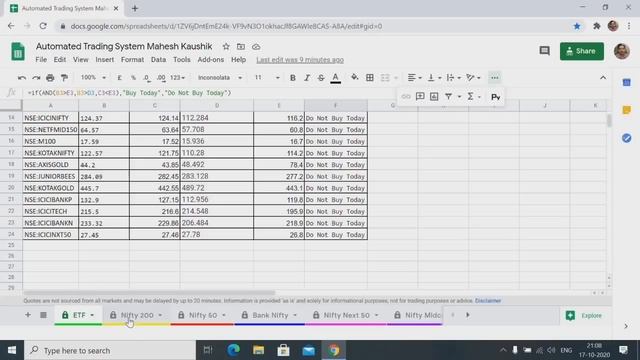Image resolution: width=640 pixels, height=360 pixels.
Task: Click the green Share button
Action: pyautogui.click(x=582, y=51)
